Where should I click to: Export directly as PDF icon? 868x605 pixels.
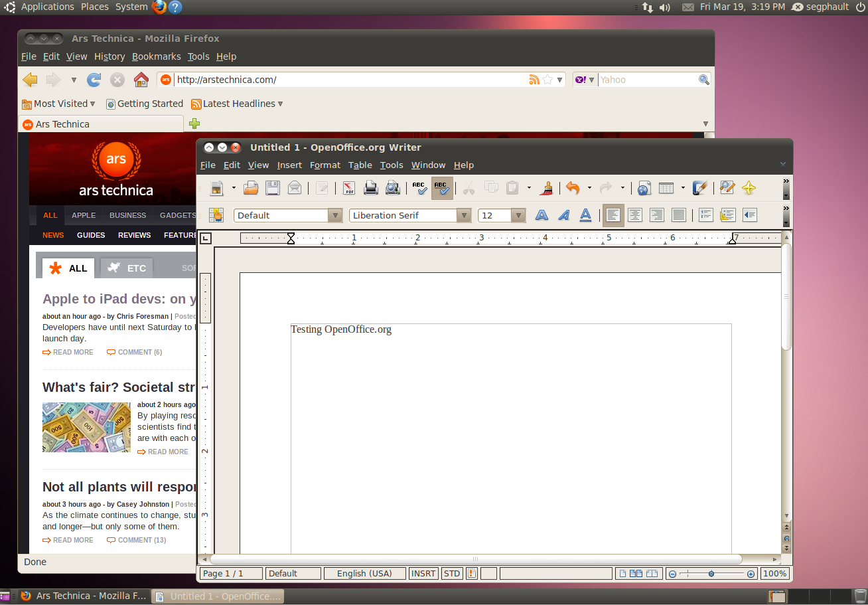point(349,189)
